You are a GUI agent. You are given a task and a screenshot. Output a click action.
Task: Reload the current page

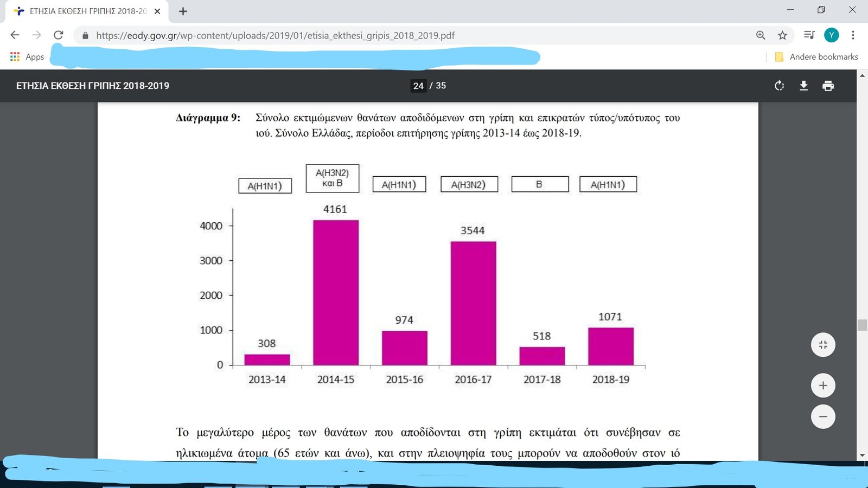coord(59,35)
